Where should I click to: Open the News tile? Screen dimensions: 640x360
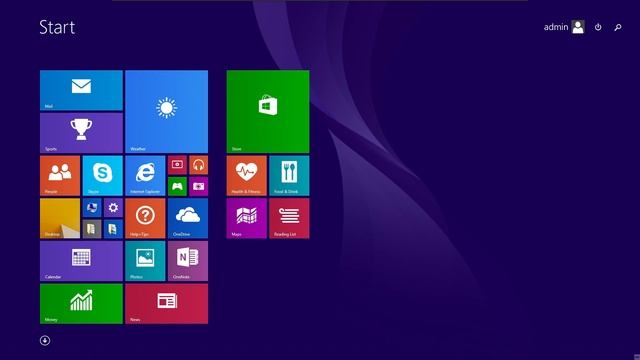point(167,304)
